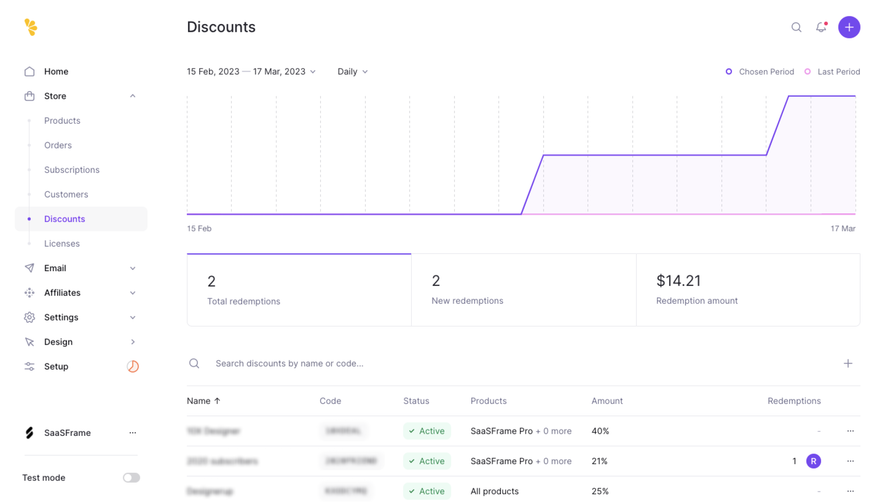Image resolution: width=885 pixels, height=502 pixels.
Task: Select the Total redemptions tab
Action: (299, 290)
